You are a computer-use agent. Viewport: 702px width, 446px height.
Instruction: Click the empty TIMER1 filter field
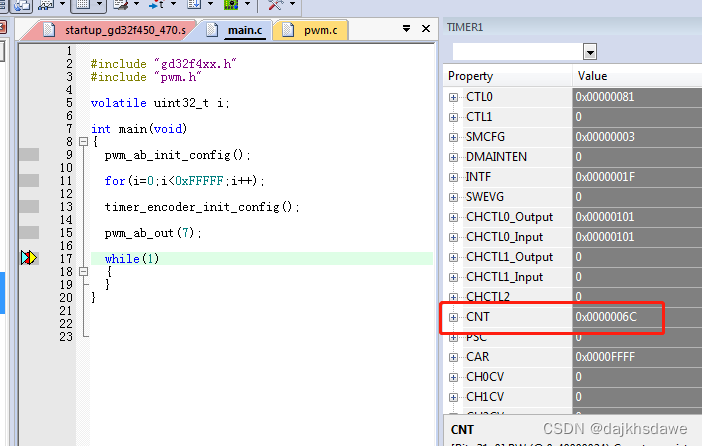click(x=518, y=52)
